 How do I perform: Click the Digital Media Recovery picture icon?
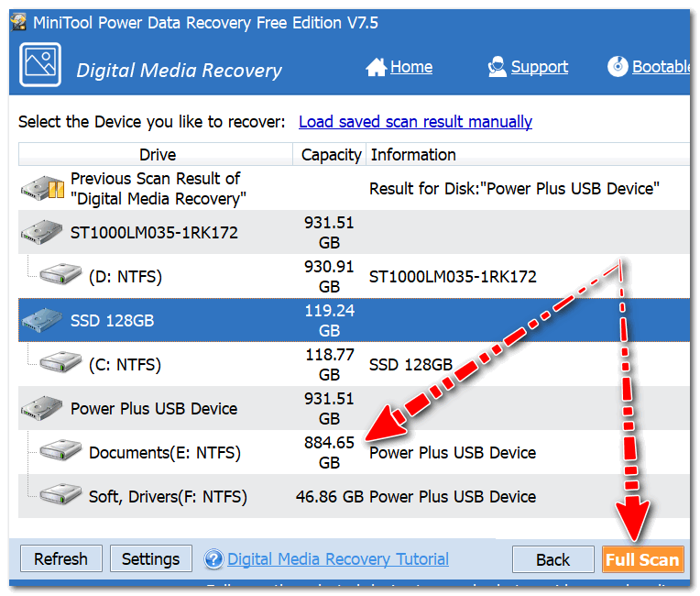[40, 65]
